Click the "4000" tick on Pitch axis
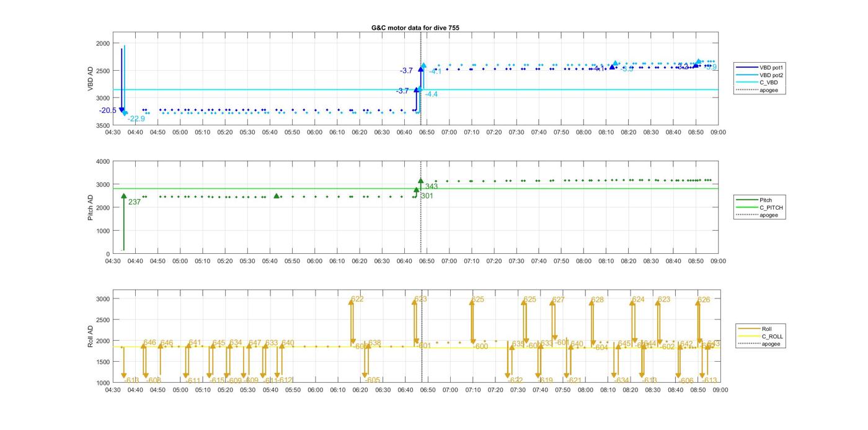 102,162
